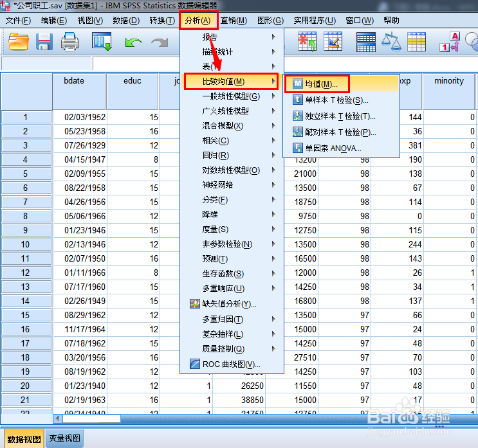Open the 窗口(W) menu
This screenshot has width=478, height=448.
[360, 21]
